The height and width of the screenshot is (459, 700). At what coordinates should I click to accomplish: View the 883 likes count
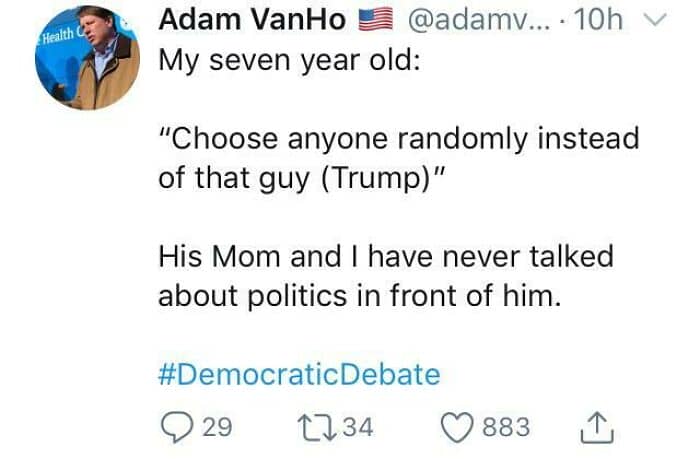click(506, 427)
